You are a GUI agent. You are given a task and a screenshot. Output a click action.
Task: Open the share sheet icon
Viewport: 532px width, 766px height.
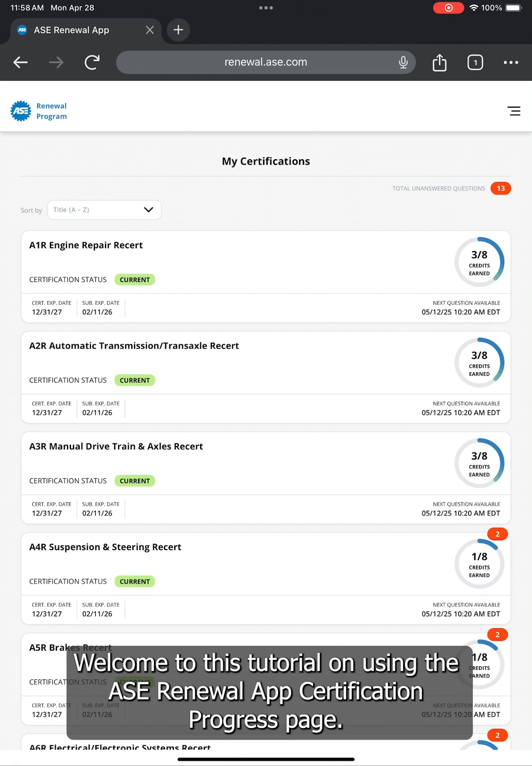(x=439, y=62)
